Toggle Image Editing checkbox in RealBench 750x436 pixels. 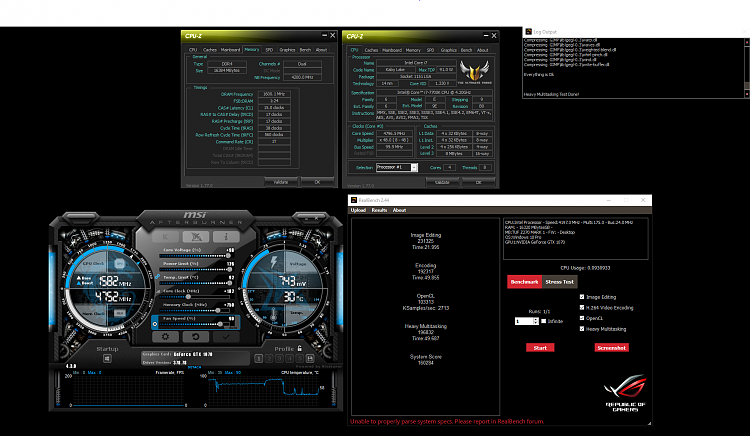[582, 297]
